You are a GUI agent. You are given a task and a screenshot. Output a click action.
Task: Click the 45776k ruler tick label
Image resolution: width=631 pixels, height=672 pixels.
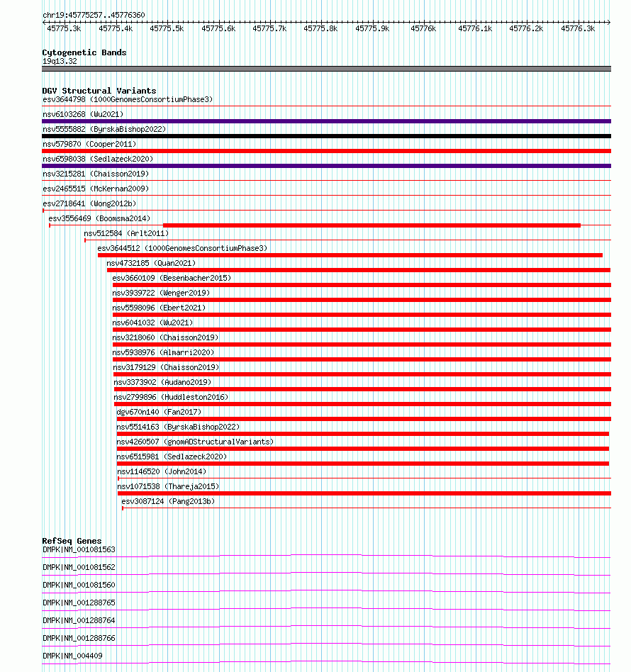(x=423, y=29)
